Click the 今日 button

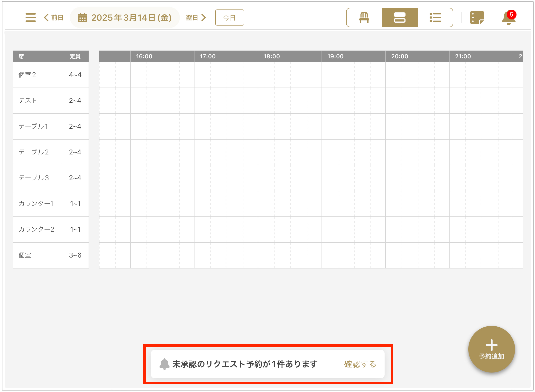coord(230,18)
